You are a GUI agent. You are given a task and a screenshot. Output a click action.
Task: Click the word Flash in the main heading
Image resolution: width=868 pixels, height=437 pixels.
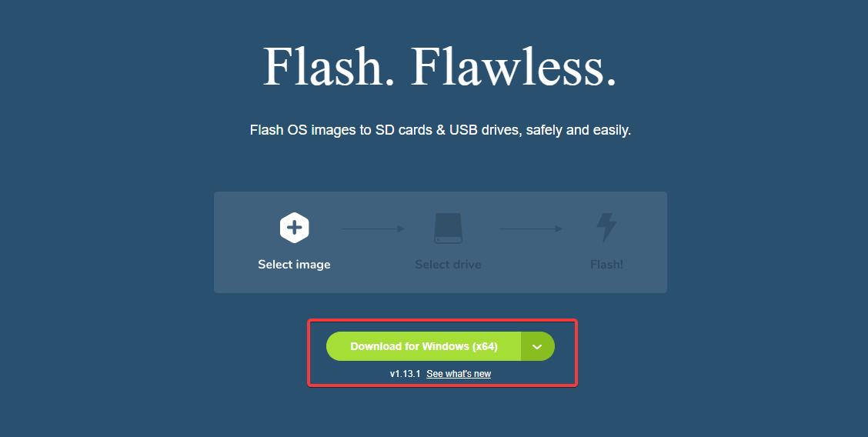[322, 68]
